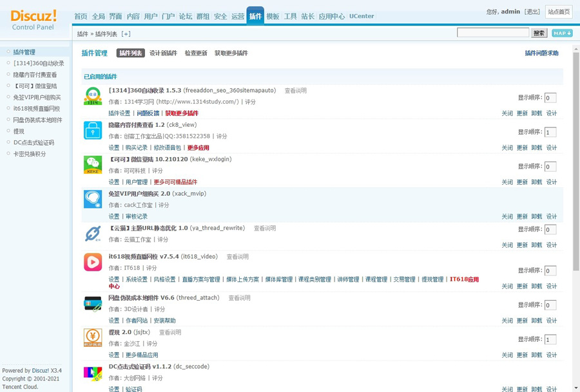Viewport: 580px width, 392px height.
Task: Open the 媒体库管理 link for it618
Action: pyautogui.click(x=279, y=279)
